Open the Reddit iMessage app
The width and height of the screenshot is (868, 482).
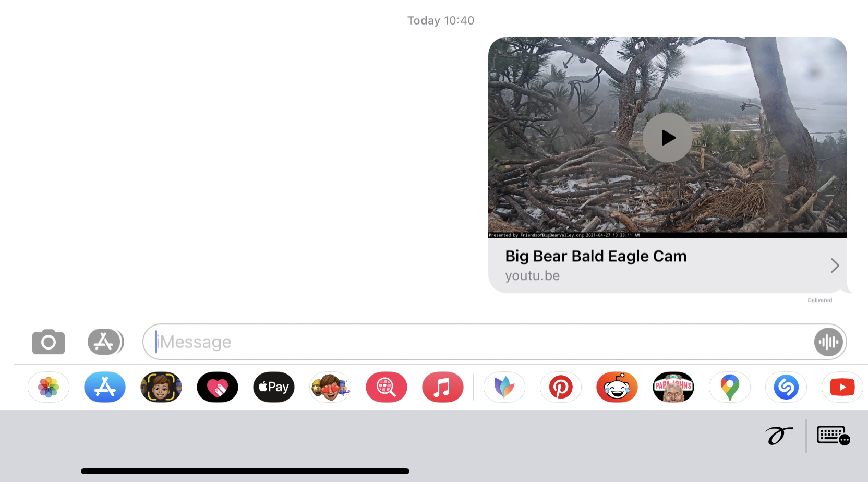617,387
